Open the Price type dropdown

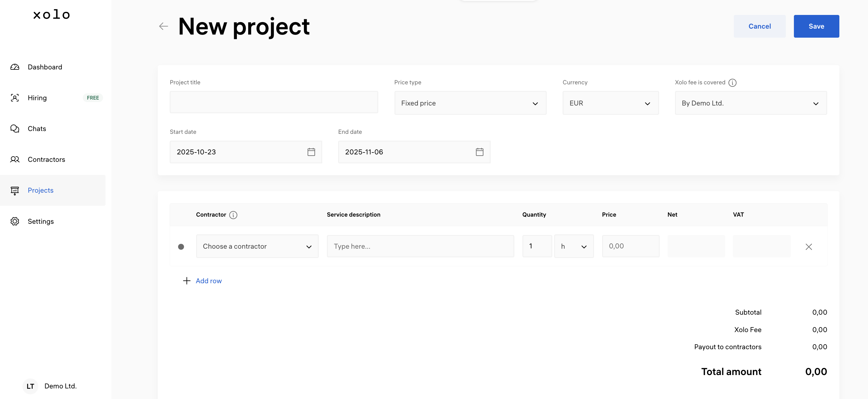pos(470,103)
